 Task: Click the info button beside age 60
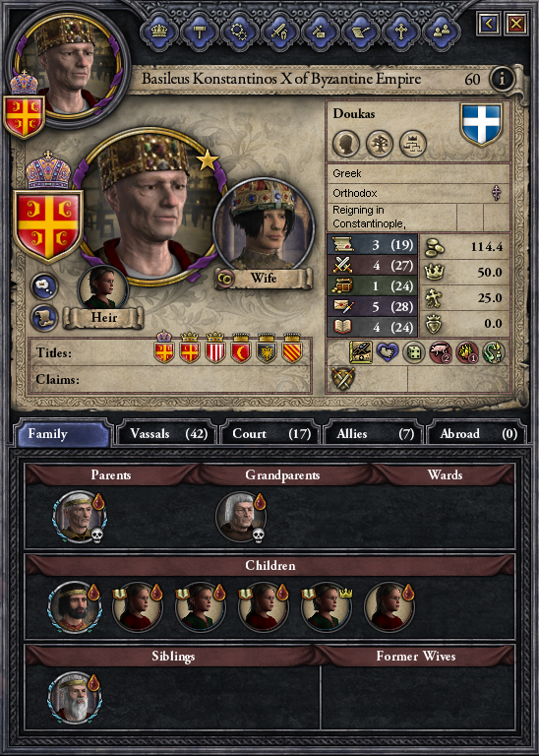[x=502, y=79]
